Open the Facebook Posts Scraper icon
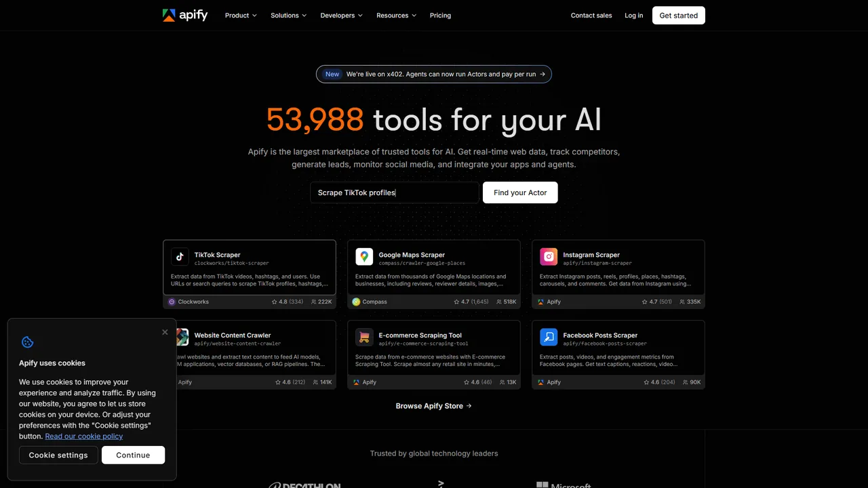Screen dimensions: 868x488 549,337
